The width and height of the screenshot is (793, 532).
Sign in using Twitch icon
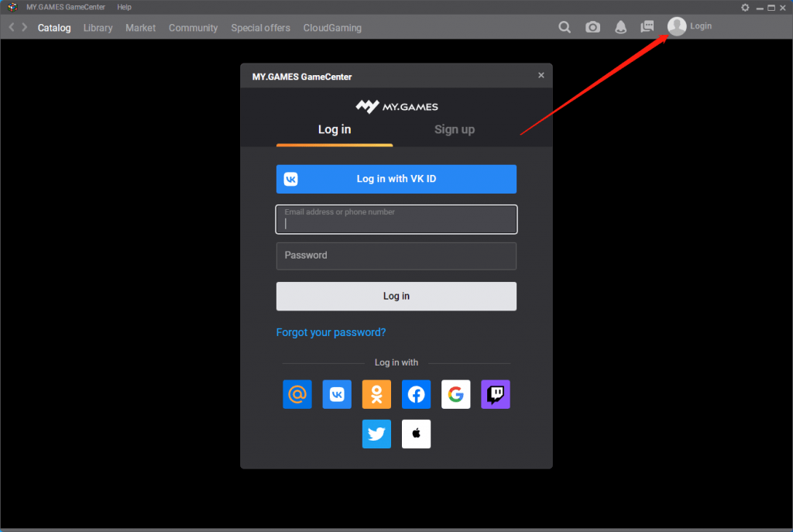pos(495,394)
